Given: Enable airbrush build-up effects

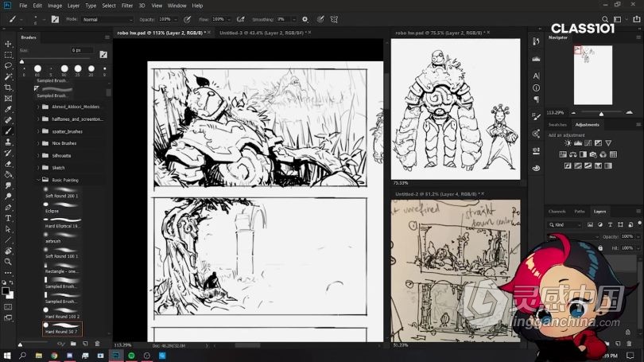Looking at the screenshot, I should pyautogui.click(x=241, y=19).
